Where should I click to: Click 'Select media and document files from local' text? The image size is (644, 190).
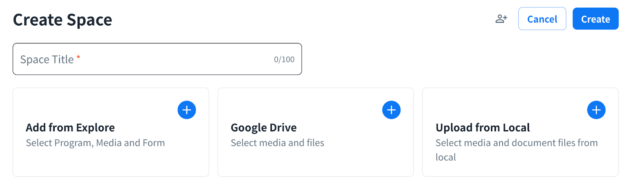click(516, 143)
